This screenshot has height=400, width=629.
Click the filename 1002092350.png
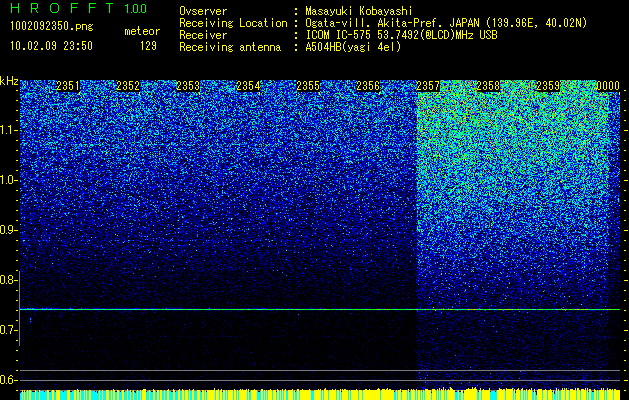click(x=52, y=26)
